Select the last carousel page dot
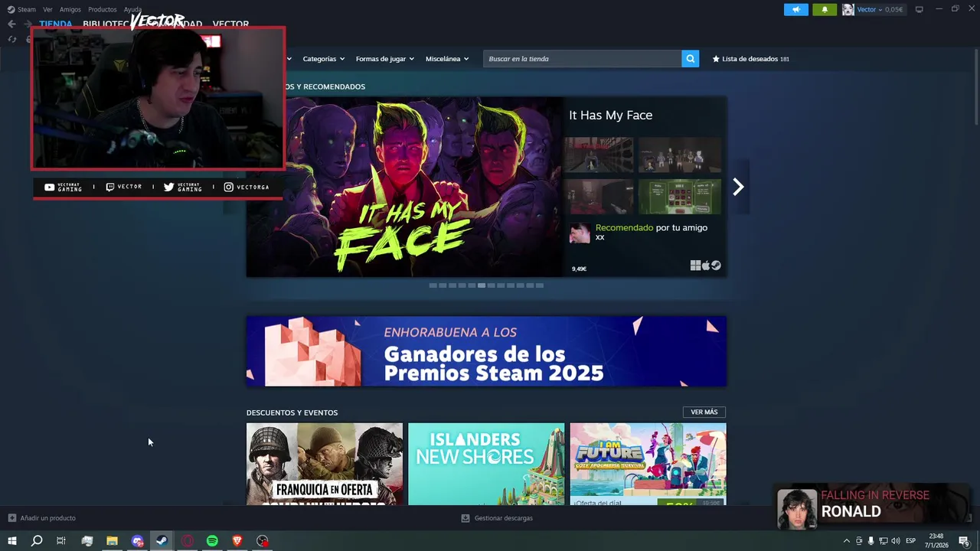Viewport: 980px width, 551px height. (x=539, y=285)
